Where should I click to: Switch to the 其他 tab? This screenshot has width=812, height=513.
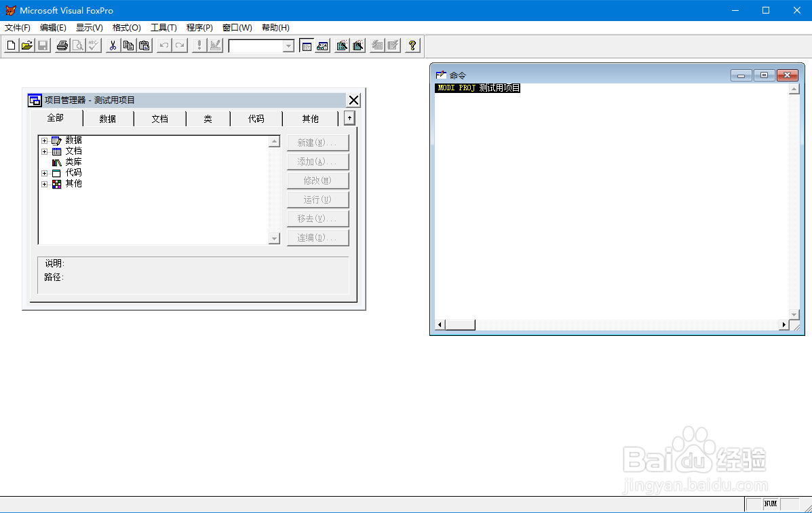point(310,119)
